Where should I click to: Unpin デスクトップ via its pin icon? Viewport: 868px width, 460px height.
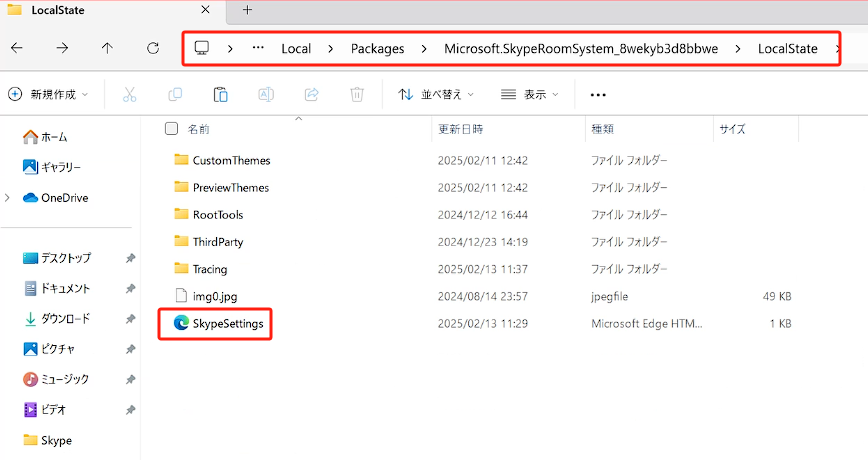130,258
